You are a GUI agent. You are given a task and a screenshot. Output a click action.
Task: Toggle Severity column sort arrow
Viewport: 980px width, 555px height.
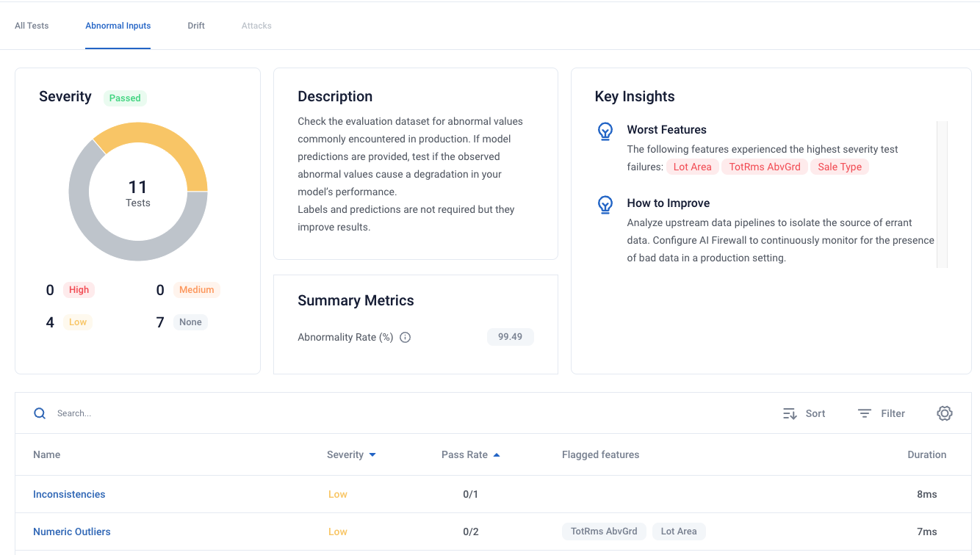pos(372,455)
